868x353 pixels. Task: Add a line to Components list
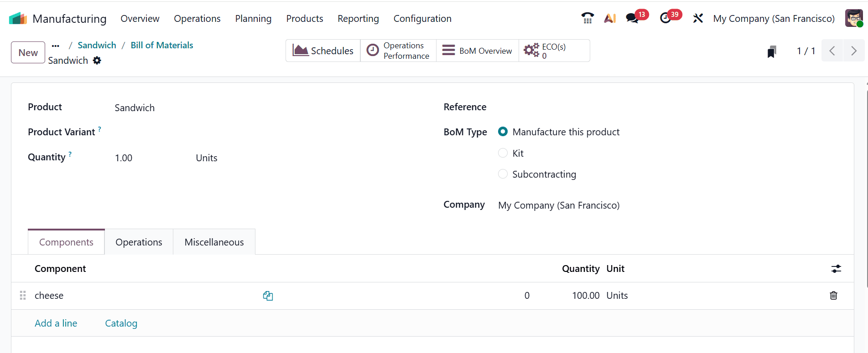pos(56,323)
